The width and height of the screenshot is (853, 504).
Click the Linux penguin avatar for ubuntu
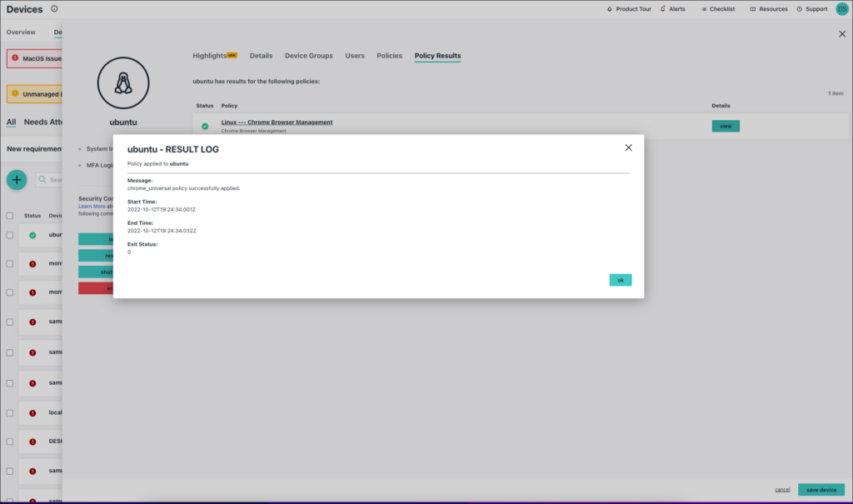pos(123,82)
